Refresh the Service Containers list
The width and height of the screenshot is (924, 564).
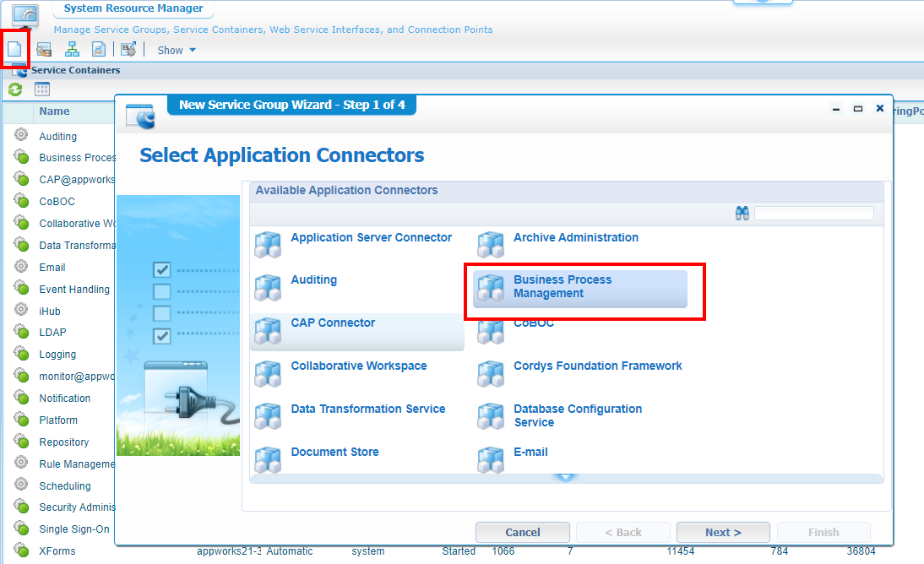pyautogui.click(x=15, y=89)
